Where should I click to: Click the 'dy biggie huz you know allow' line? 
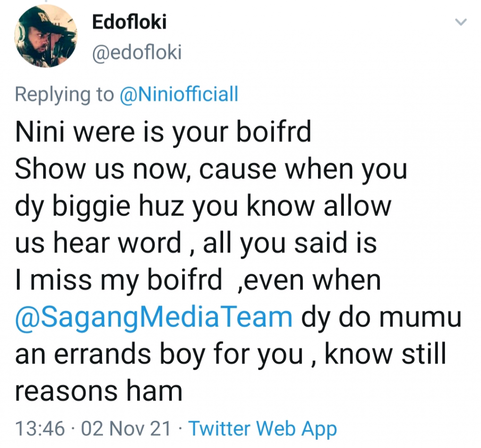point(203,206)
